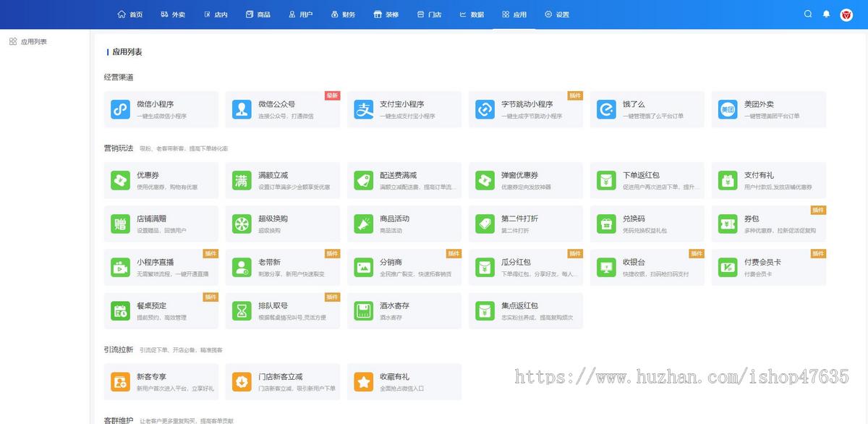The image size is (868, 424).
Task: Click the 老带新 icon
Action: pos(242,267)
